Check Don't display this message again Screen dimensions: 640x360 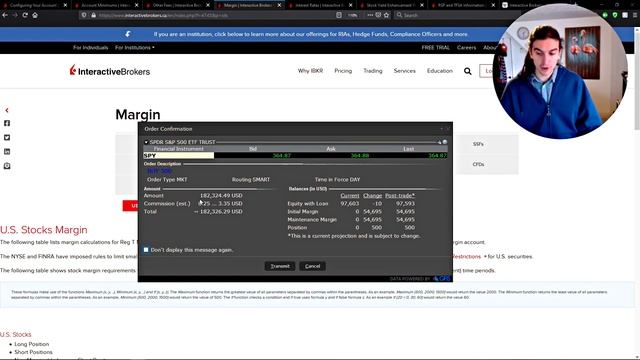point(146,249)
